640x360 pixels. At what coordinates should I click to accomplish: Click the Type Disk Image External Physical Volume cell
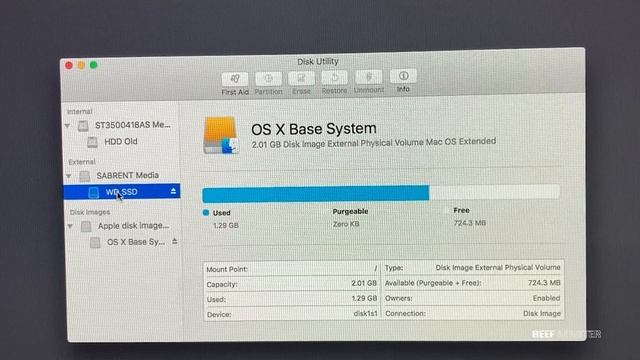pyautogui.click(x=473, y=268)
